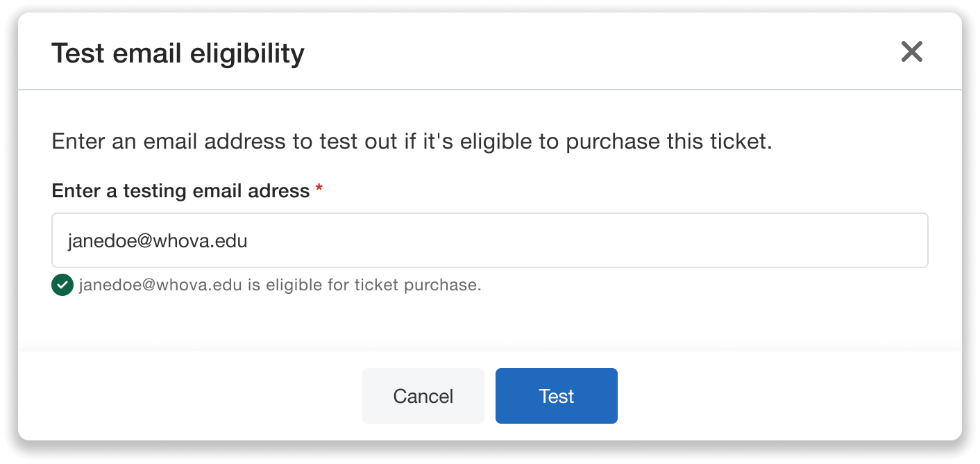The image size is (980, 464).
Task: Close the Test email eligibility dialog
Action: click(911, 51)
